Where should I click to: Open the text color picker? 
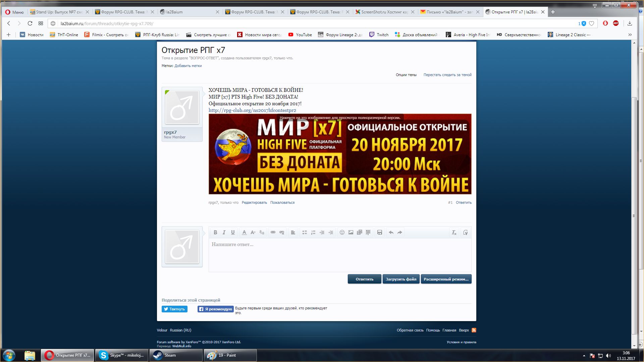tap(244, 232)
